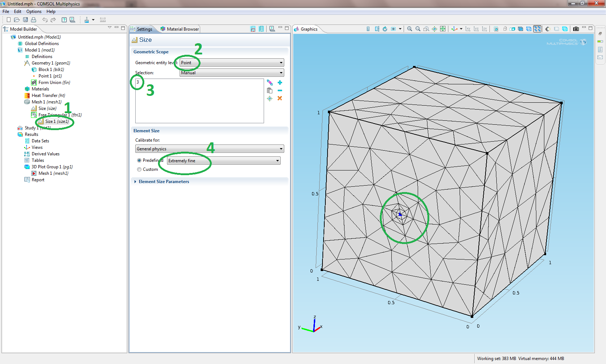Open the Extremely fine predefined size dropdown
606x364 pixels.
[x=224, y=161]
